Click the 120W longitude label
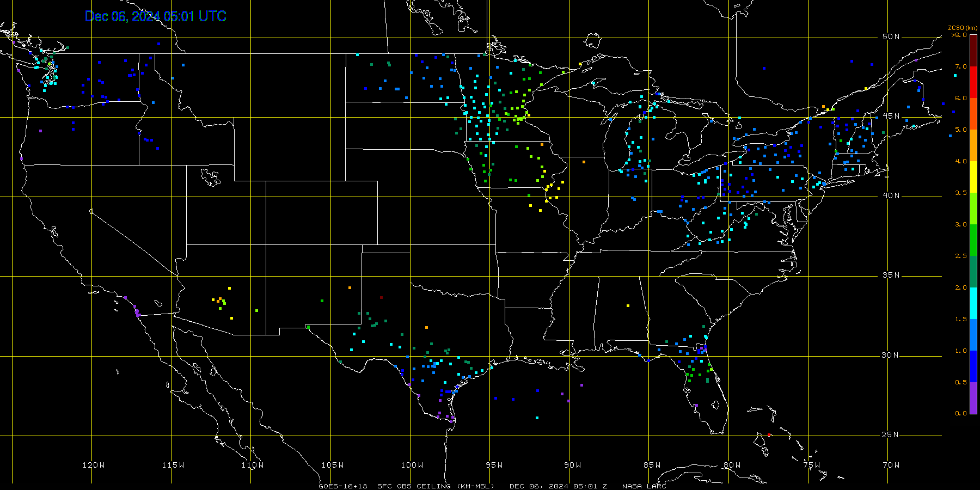This screenshot has width=980, height=490. [94, 465]
